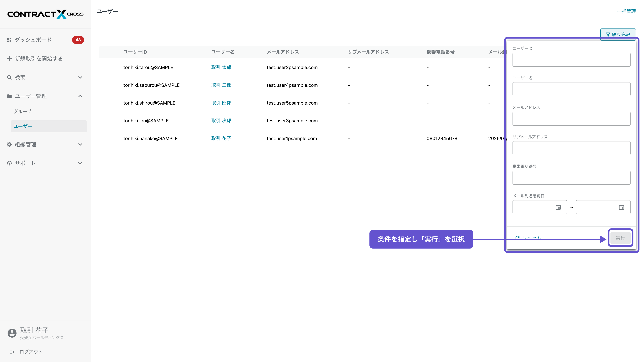Screen dimensions: 644x362
Task: Click the dashboard grid icon
Action: click(x=9, y=40)
